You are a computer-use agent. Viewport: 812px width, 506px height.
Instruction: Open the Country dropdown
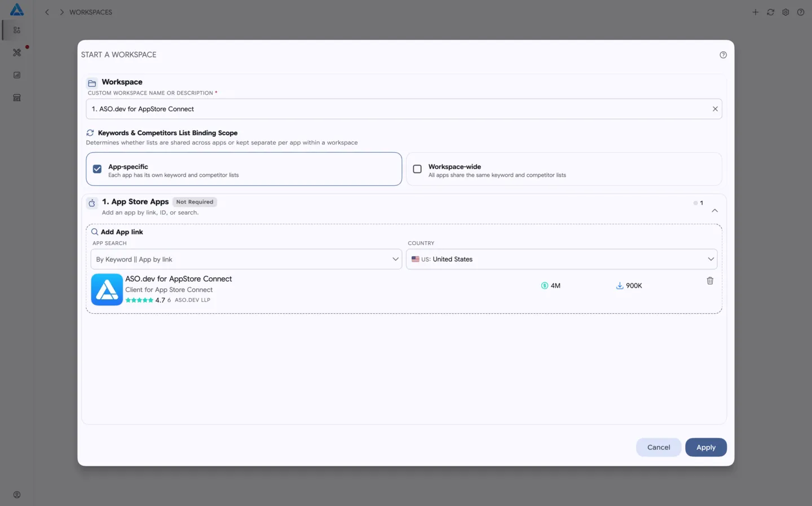click(x=562, y=259)
